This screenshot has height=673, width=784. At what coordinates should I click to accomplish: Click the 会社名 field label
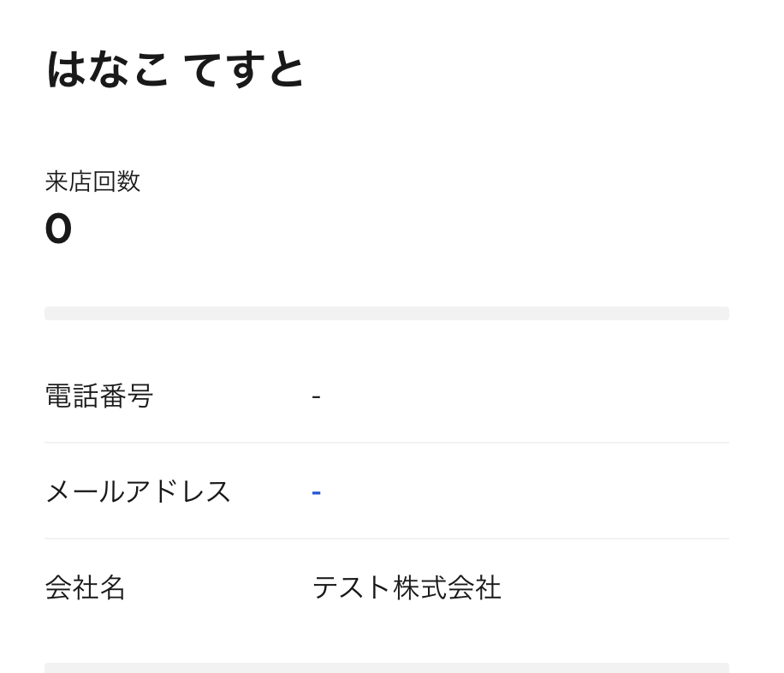click(85, 587)
